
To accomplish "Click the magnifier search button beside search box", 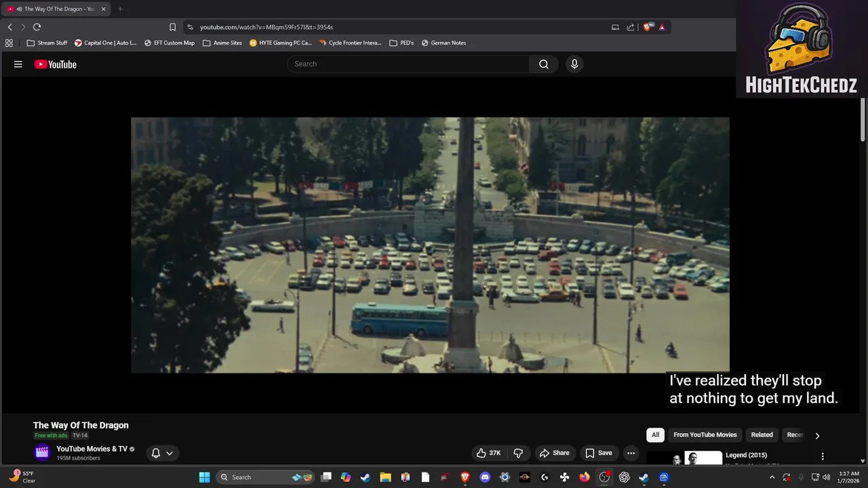I will pos(544,64).
